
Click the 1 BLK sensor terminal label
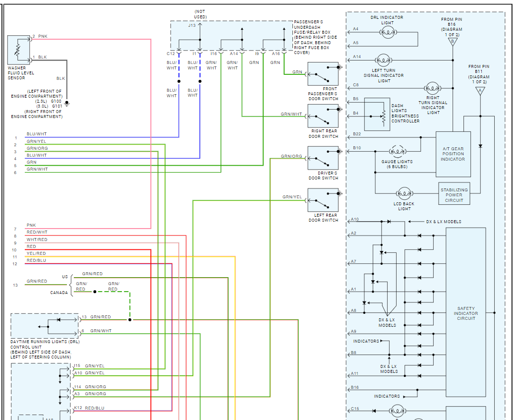[x=40, y=57]
